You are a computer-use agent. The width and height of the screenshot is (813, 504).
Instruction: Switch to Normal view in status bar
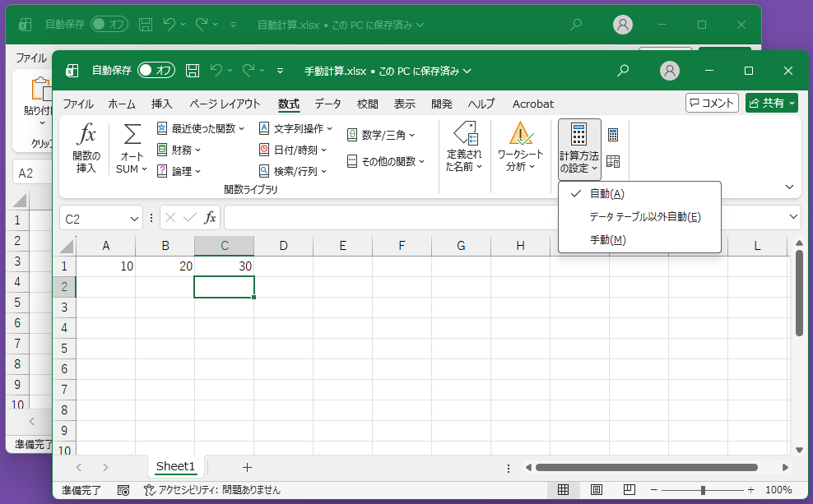tap(563, 489)
